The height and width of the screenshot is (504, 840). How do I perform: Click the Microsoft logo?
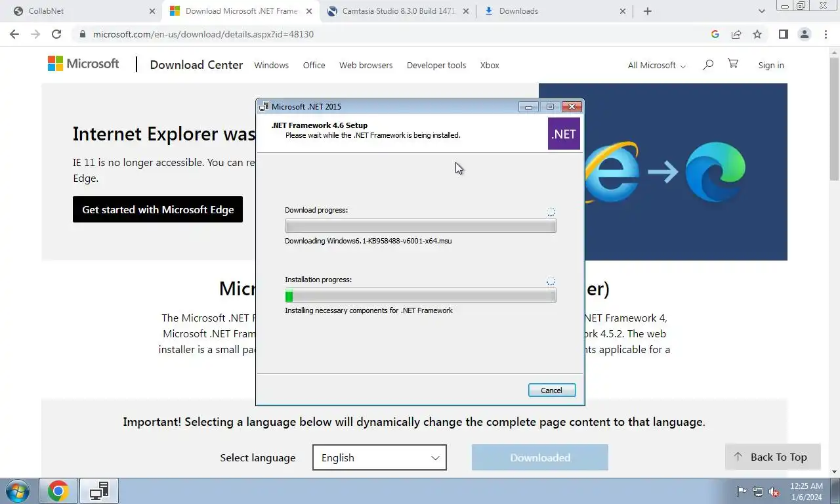point(83,64)
